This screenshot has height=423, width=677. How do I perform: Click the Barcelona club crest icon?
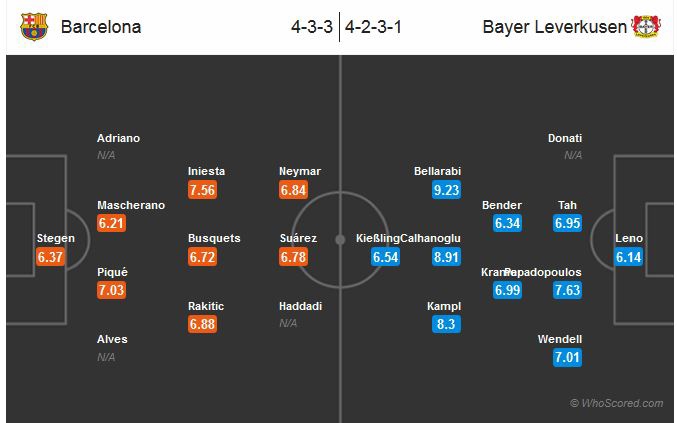[x=34, y=26]
